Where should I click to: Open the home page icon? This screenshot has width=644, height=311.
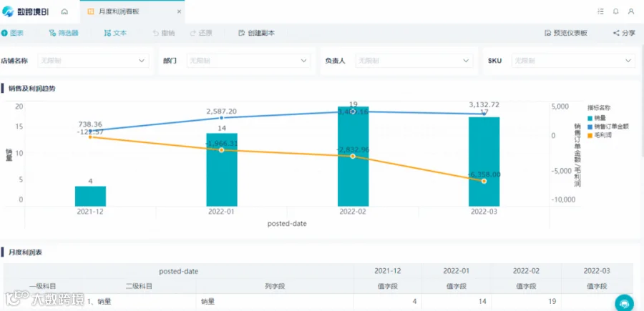click(64, 12)
